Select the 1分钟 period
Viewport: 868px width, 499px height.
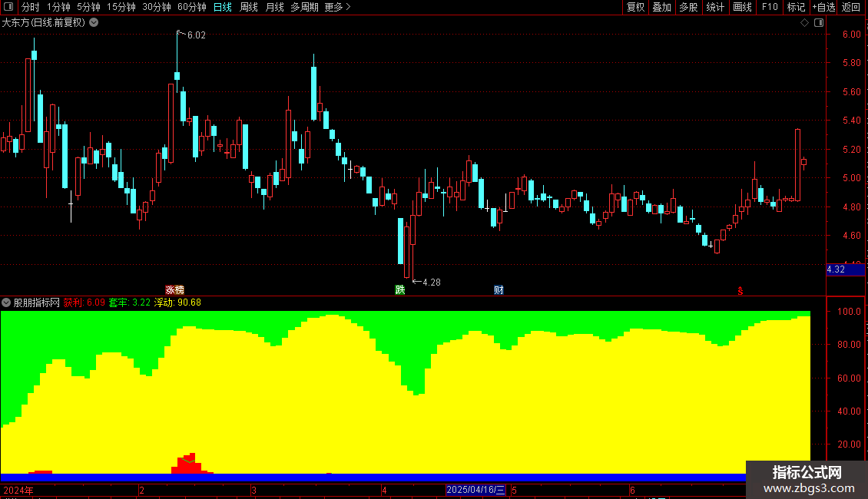point(58,7)
